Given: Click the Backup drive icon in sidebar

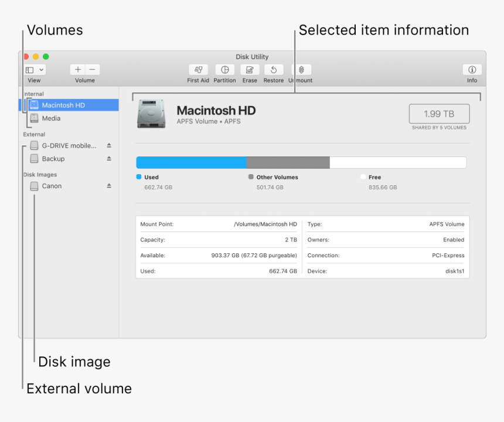Looking at the screenshot, I should tap(34, 158).
